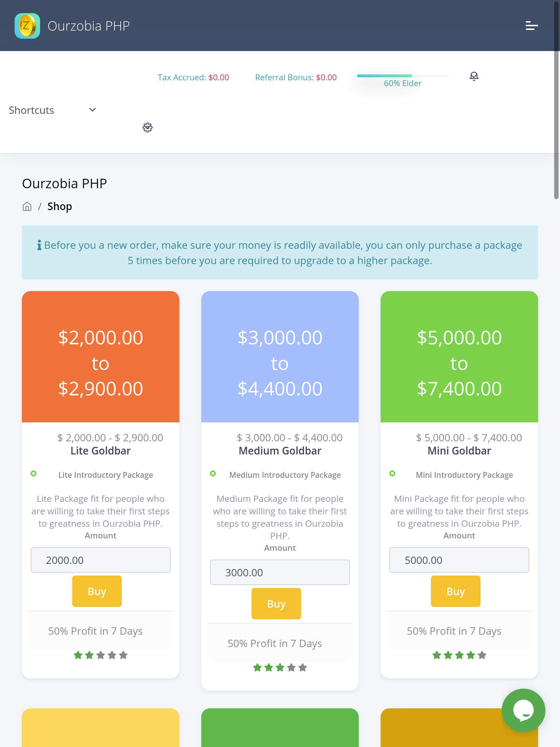Buy the Medium Goldbar package

pyautogui.click(x=276, y=604)
